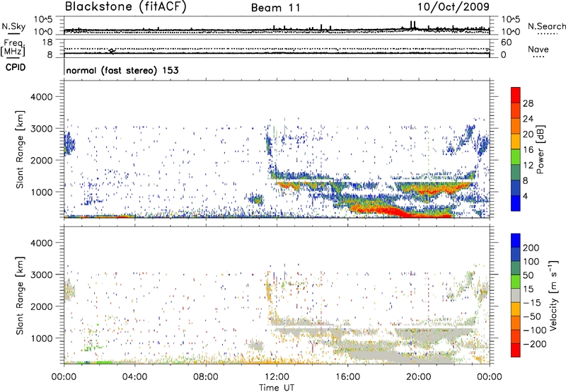Click the Velocity [m s-1] color bar label

pyautogui.click(x=553, y=295)
